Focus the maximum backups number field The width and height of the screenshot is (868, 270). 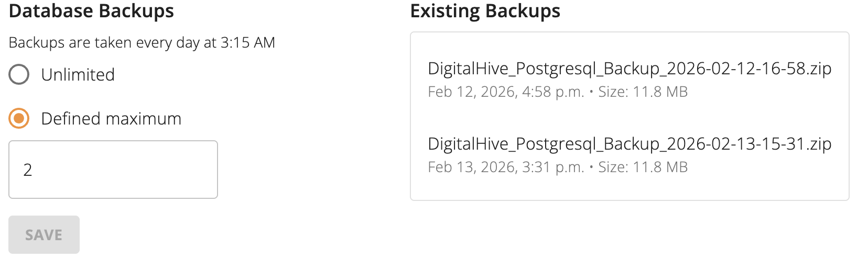click(113, 170)
